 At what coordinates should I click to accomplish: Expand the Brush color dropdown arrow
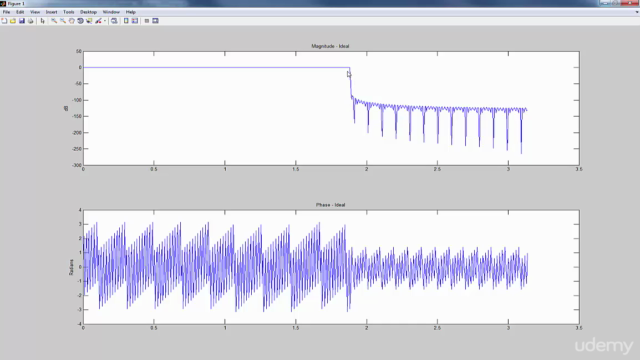click(105, 21)
